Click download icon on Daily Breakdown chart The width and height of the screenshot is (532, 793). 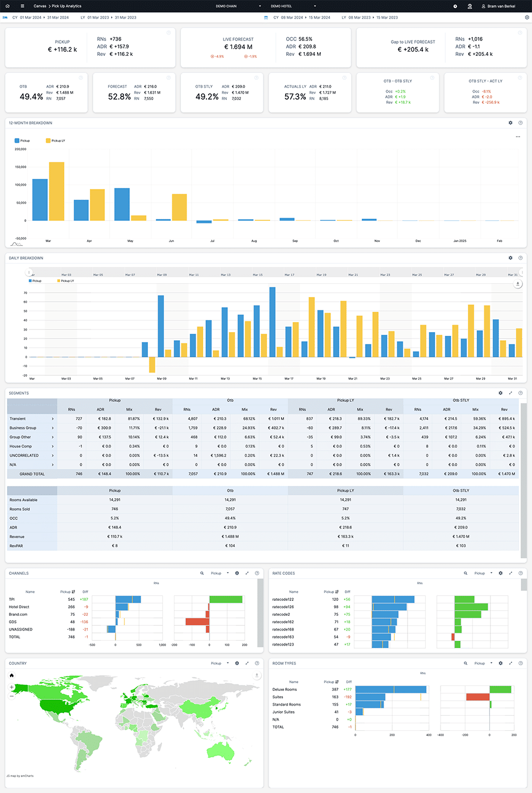(x=518, y=284)
